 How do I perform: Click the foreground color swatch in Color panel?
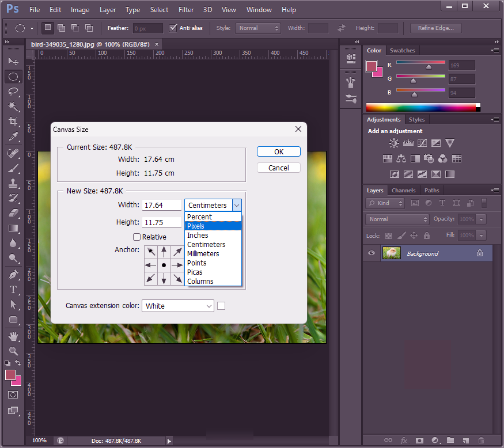coord(372,66)
